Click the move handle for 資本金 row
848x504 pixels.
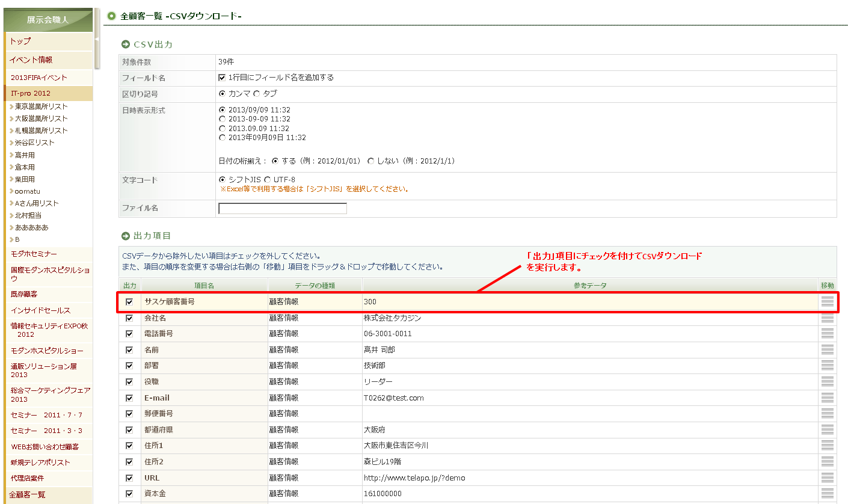[827, 494]
